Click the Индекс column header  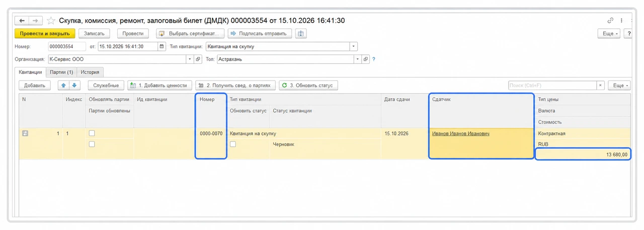click(73, 100)
